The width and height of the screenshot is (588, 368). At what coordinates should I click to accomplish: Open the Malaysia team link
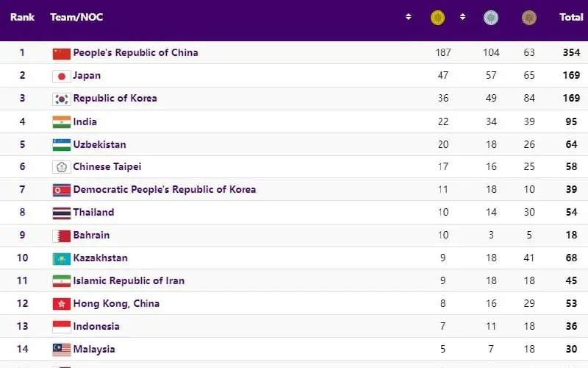pyautogui.click(x=94, y=349)
